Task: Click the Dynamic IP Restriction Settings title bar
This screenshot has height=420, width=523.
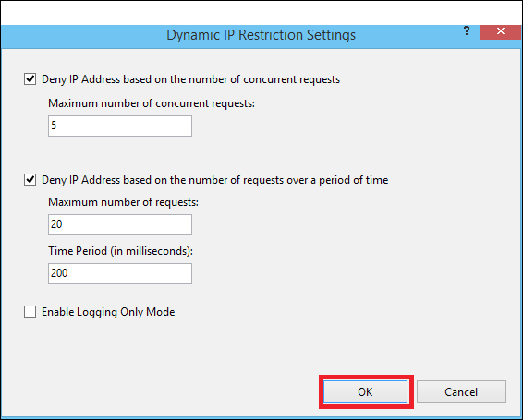Action: pyautogui.click(x=261, y=35)
